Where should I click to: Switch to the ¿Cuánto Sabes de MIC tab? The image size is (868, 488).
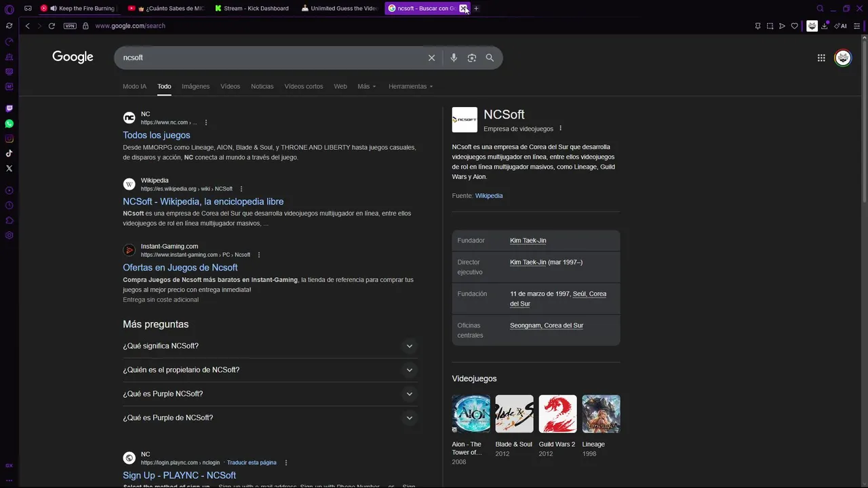[166, 8]
